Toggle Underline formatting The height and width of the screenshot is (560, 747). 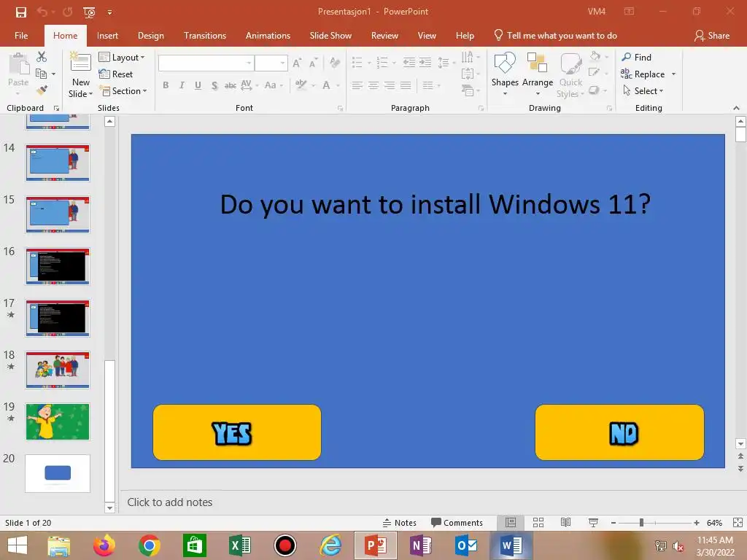(x=198, y=85)
